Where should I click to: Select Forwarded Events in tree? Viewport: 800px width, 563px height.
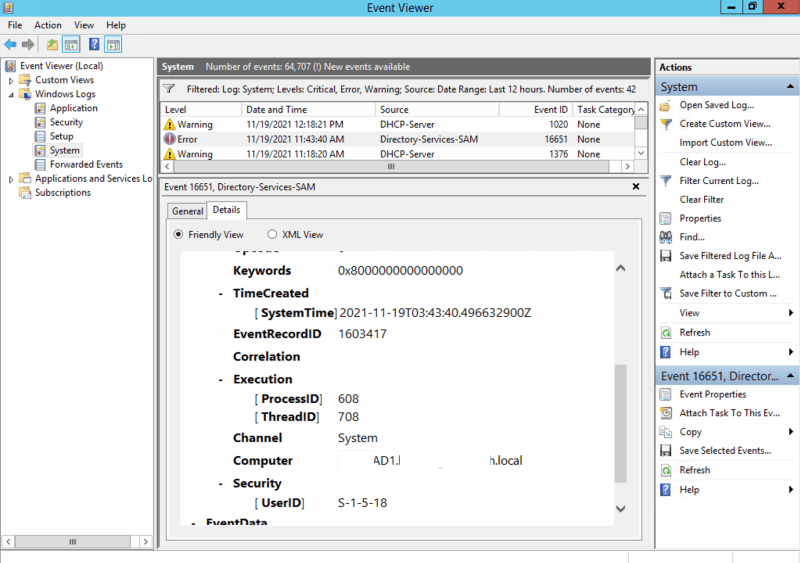(86, 164)
